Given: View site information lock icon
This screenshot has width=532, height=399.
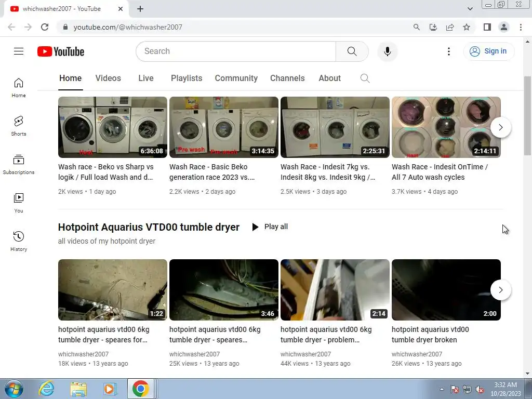Looking at the screenshot, I should click(x=65, y=27).
